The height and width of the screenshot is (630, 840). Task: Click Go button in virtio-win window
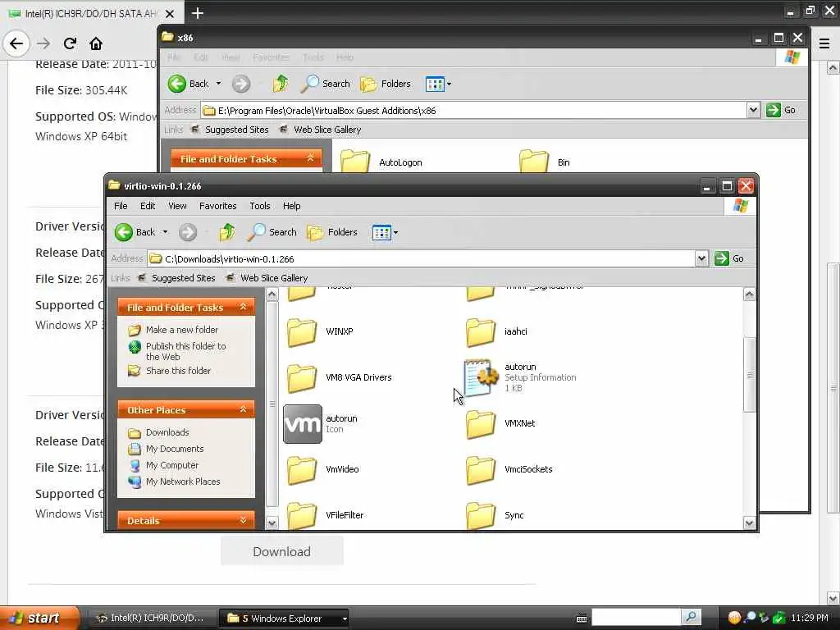tap(729, 258)
